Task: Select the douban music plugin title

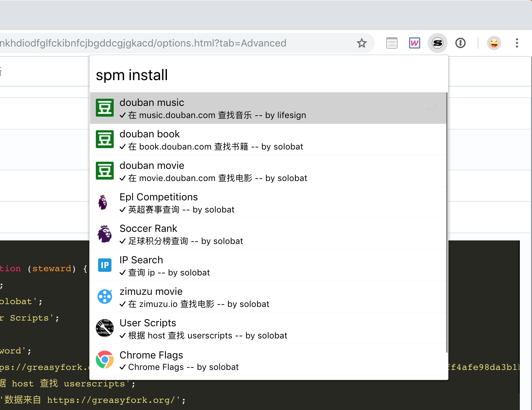Action: pyautogui.click(x=152, y=103)
